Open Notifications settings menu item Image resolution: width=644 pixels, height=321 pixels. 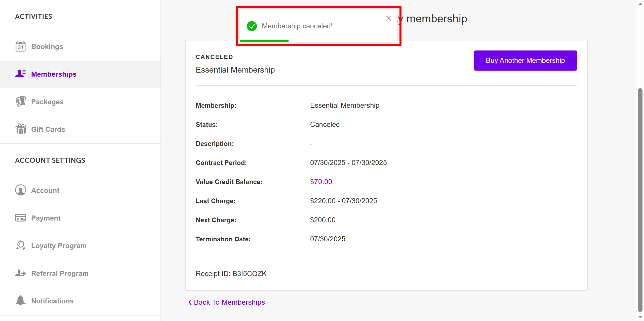tap(52, 301)
